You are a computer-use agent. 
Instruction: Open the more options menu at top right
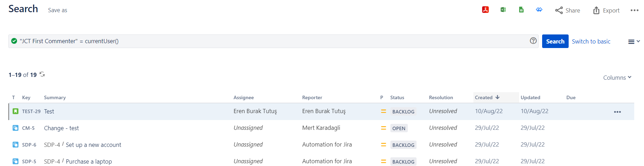click(x=635, y=10)
